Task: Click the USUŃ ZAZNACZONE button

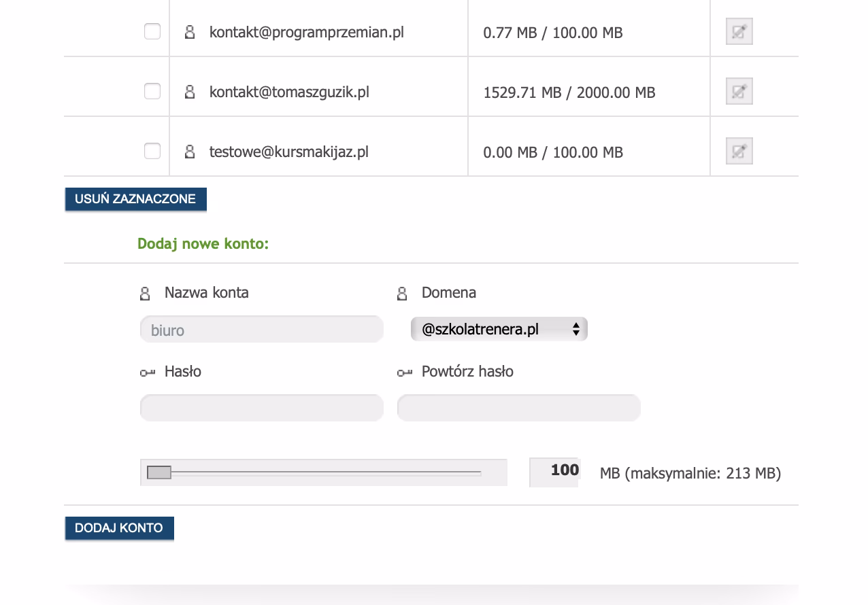Action: (x=135, y=198)
